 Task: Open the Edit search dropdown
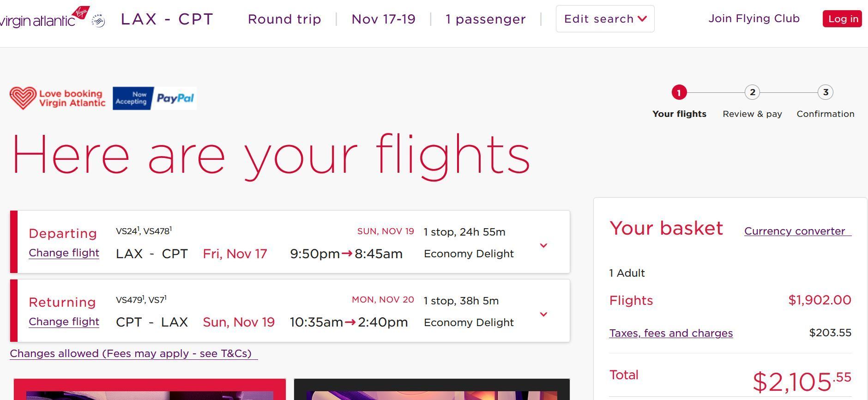605,19
